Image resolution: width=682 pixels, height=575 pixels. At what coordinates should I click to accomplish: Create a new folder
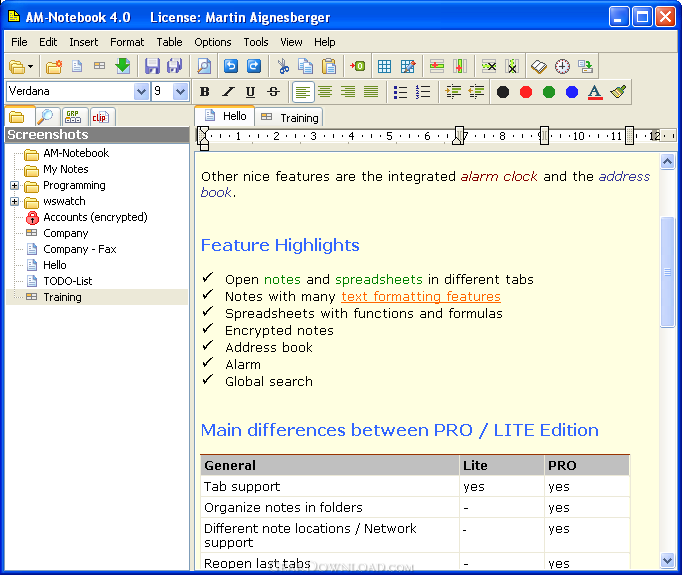click(x=54, y=67)
